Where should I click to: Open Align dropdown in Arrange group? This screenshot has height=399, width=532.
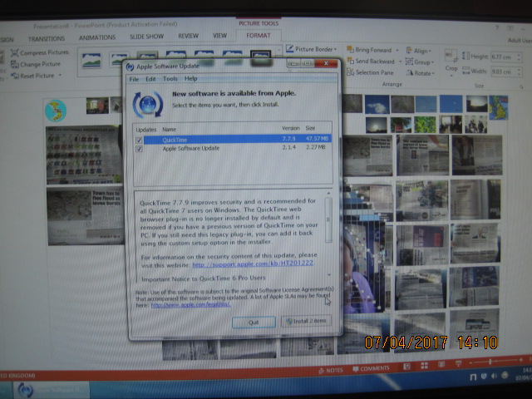coord(419,51)
